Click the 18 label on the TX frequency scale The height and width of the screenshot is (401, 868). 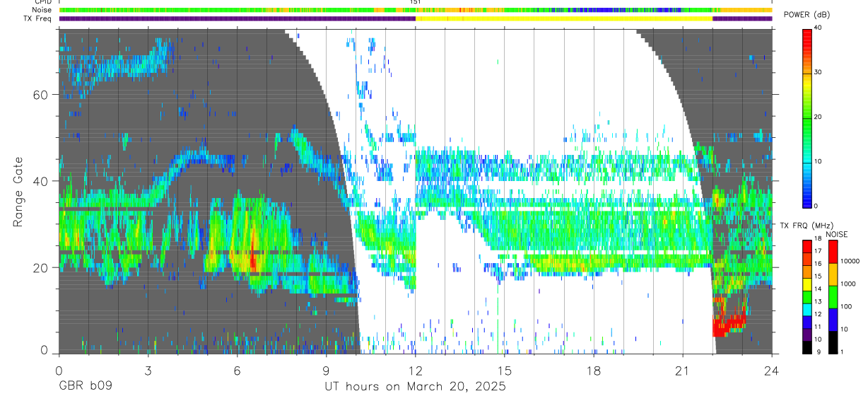(818, 240)
